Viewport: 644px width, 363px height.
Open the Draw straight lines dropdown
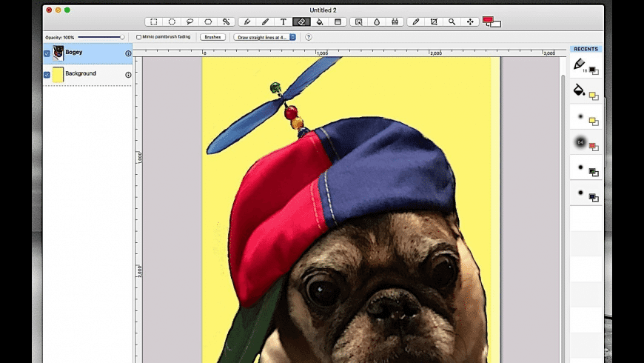(264, 37)
